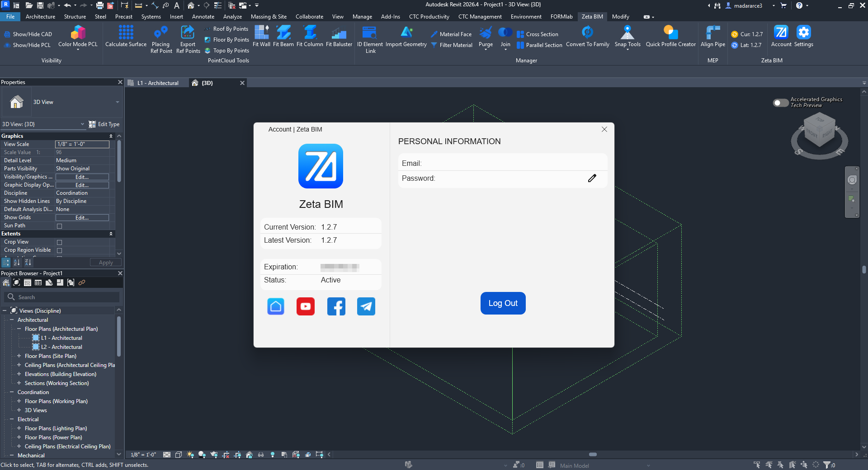Click the Cross Section button
The height and width of the screenshot is (470, 868).
click(538, 34)
